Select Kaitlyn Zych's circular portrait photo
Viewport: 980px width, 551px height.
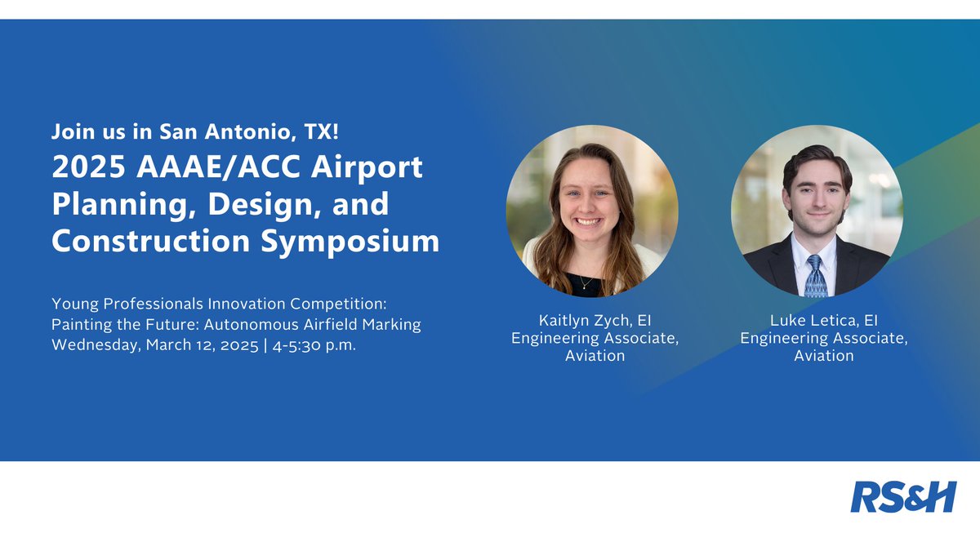coord(592,211)
